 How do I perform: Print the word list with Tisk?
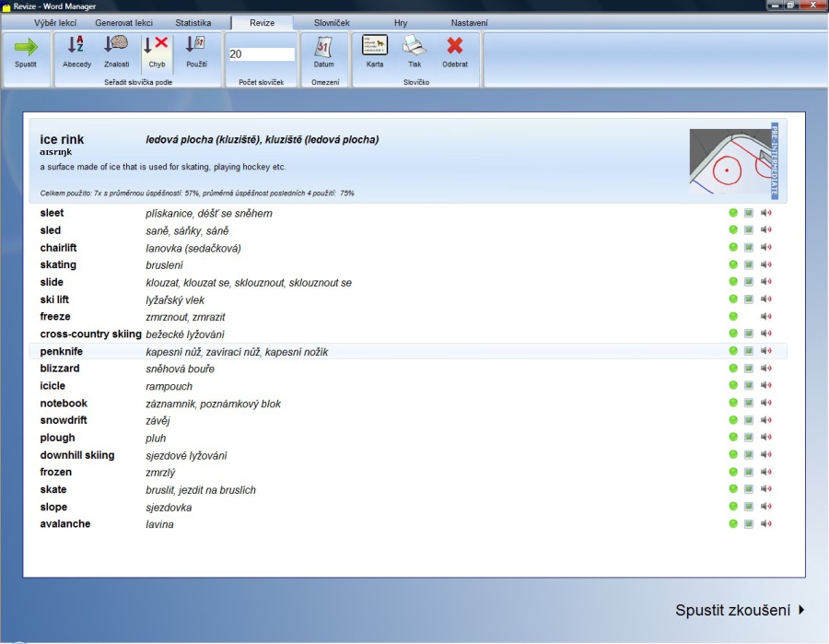(x=414, y=48)
